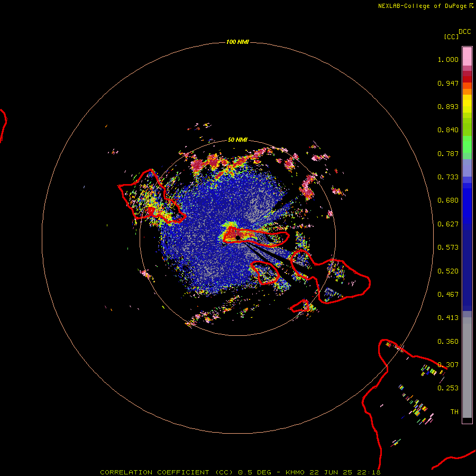Click the 50 NMI range ring label
The width and height of the screenshot is (476, 476).
(x=237, y=140)
